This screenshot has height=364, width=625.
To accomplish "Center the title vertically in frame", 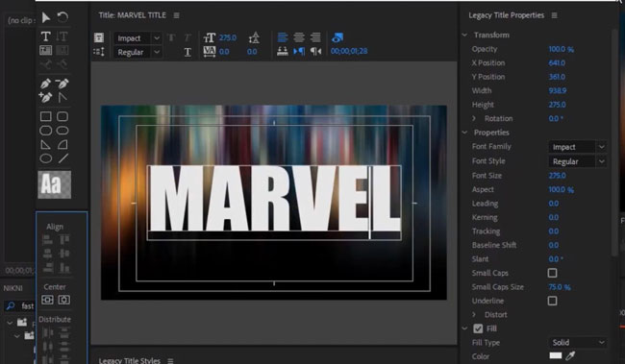I will coord(47,300).
